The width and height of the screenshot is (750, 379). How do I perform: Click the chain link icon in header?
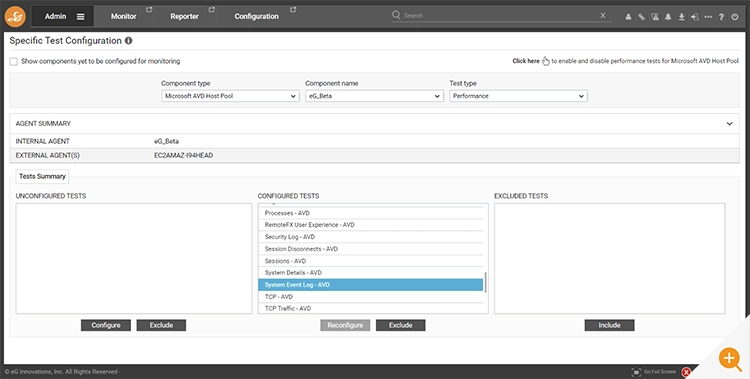(641, 17)
